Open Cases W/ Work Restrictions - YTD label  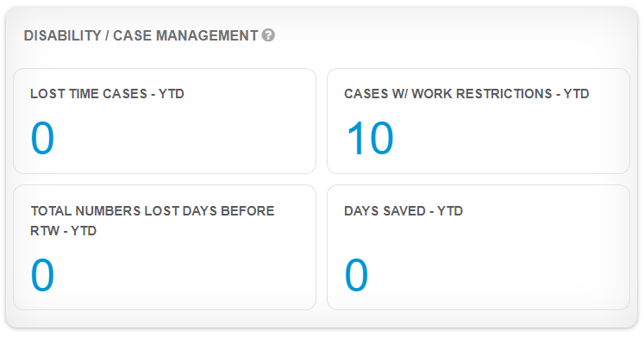[x=466, y=94]
